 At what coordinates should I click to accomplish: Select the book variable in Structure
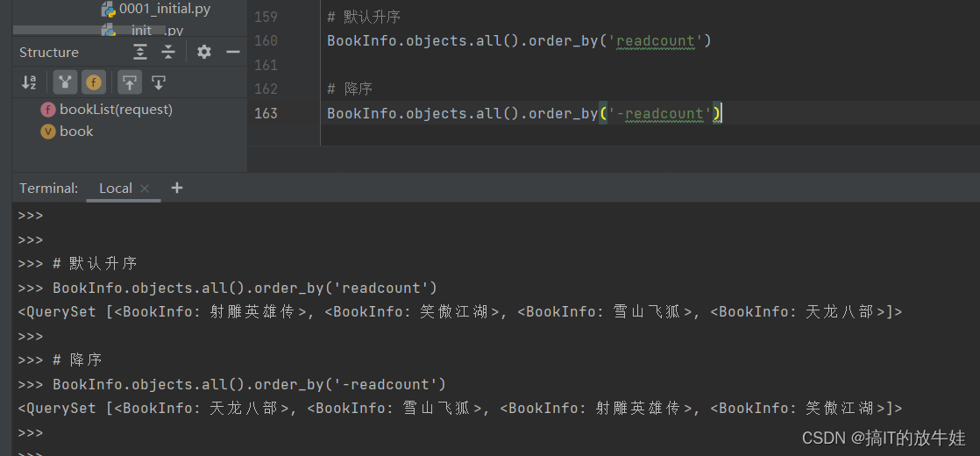pyautogui.click(x=76, y=132)
